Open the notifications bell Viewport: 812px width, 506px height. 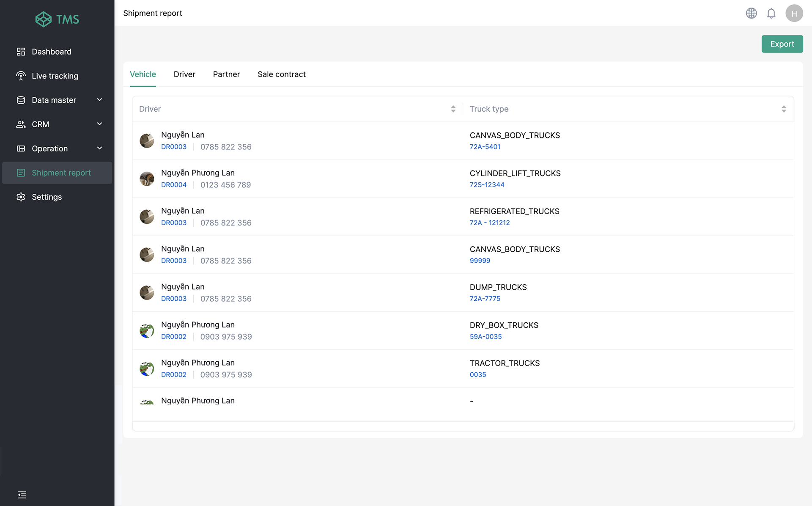point(771,13)
